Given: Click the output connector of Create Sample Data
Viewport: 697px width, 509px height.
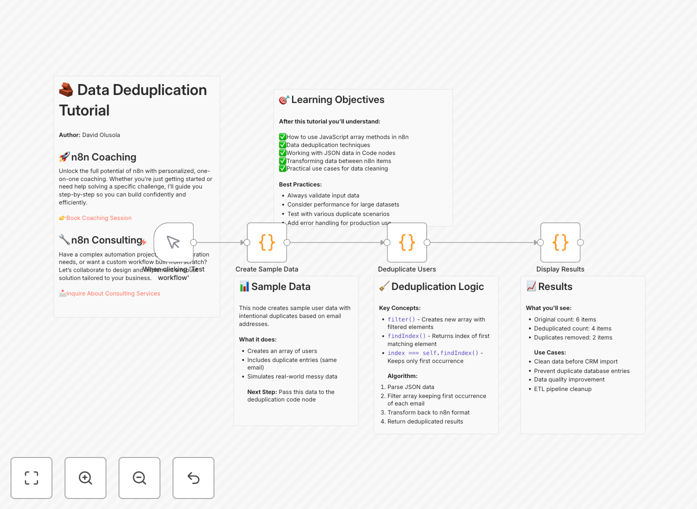Looking at the screenshot, I should click(x=287, y=242).
